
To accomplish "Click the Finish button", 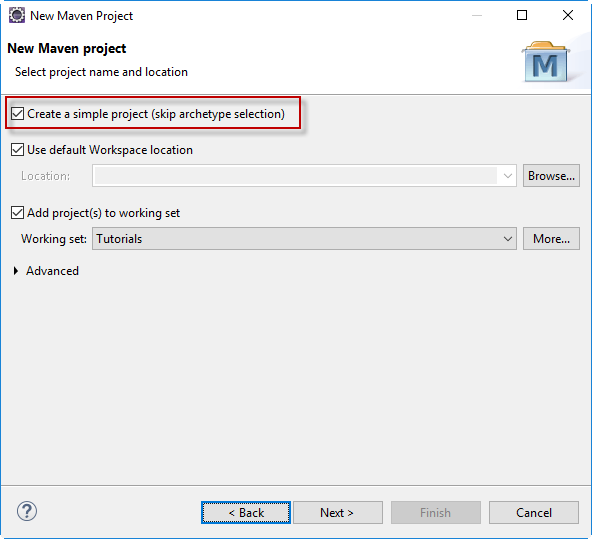I will 436,513.
